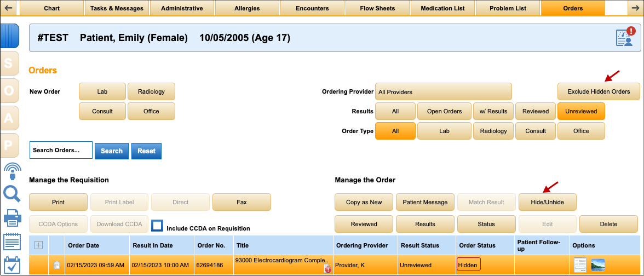The height and width of the screenshot is (276, 644).
Task: Open the notepad icon in left sidebar
Action: coord(12,242)
